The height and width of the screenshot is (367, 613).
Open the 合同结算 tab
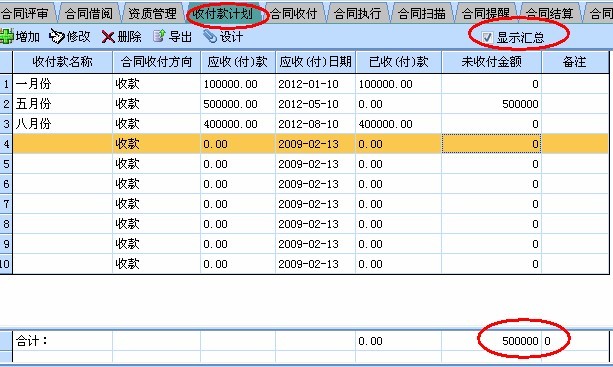[549, 14]
